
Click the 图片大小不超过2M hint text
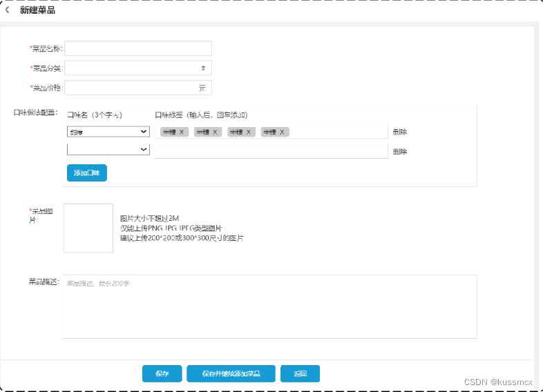tap(149, 218)
